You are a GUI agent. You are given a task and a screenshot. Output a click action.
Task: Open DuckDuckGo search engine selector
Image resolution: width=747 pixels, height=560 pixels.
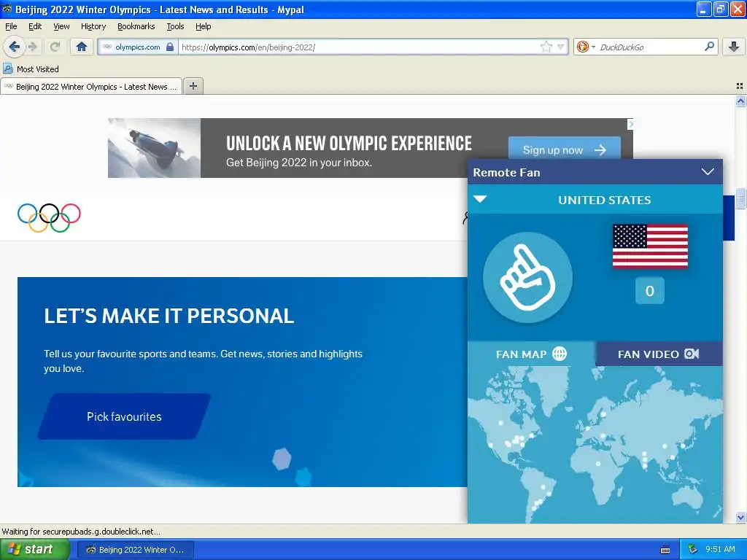coord(586,47)
